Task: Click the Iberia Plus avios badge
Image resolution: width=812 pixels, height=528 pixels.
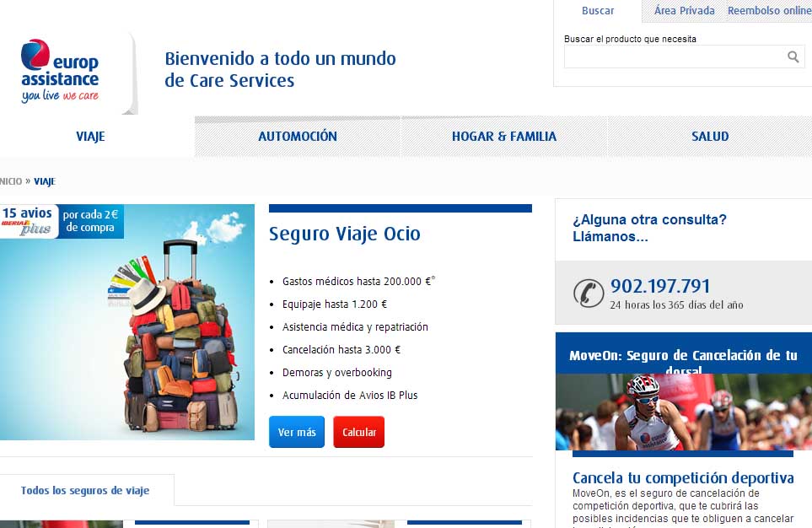Action: [x=62, y=221]
